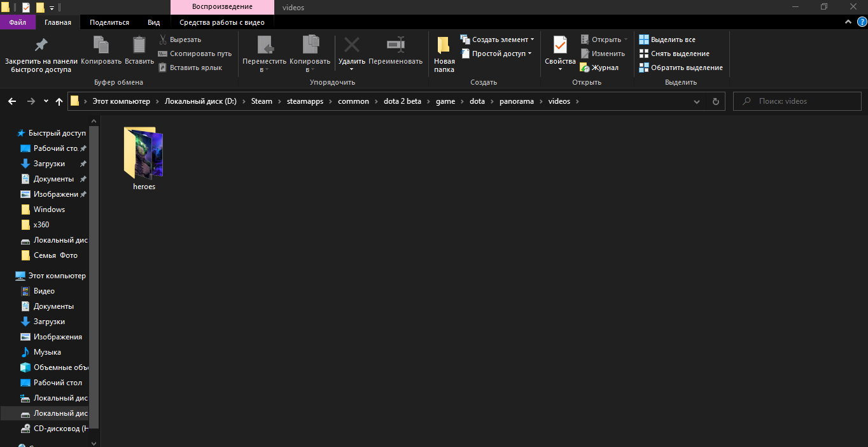Click title bar properties checkmark icon

(25, 8)
